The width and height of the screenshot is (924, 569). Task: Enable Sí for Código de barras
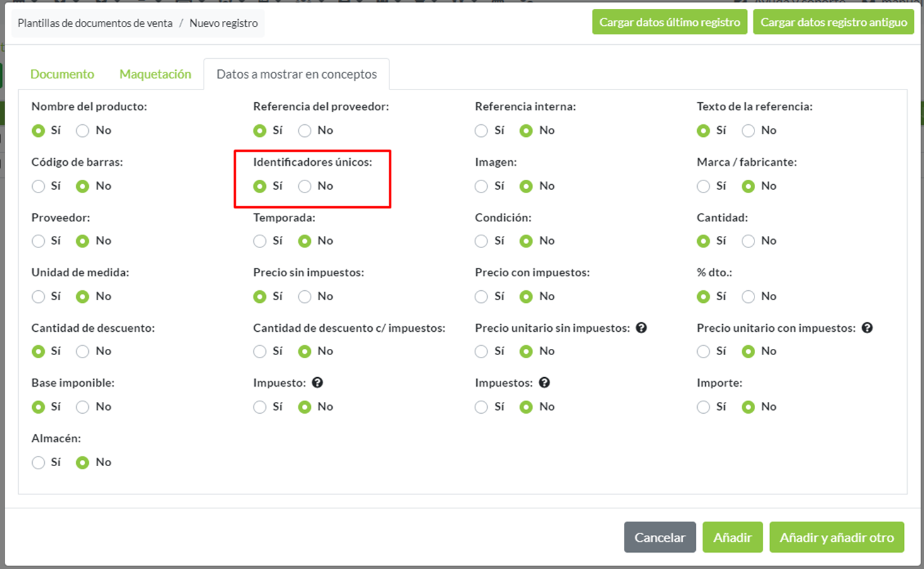point(38,186)
